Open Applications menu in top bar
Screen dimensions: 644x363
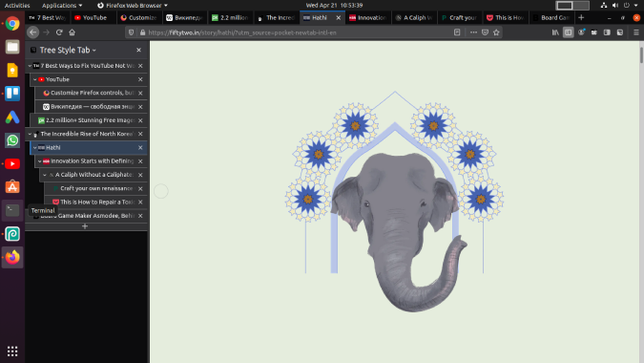click(x=62, y=6)
